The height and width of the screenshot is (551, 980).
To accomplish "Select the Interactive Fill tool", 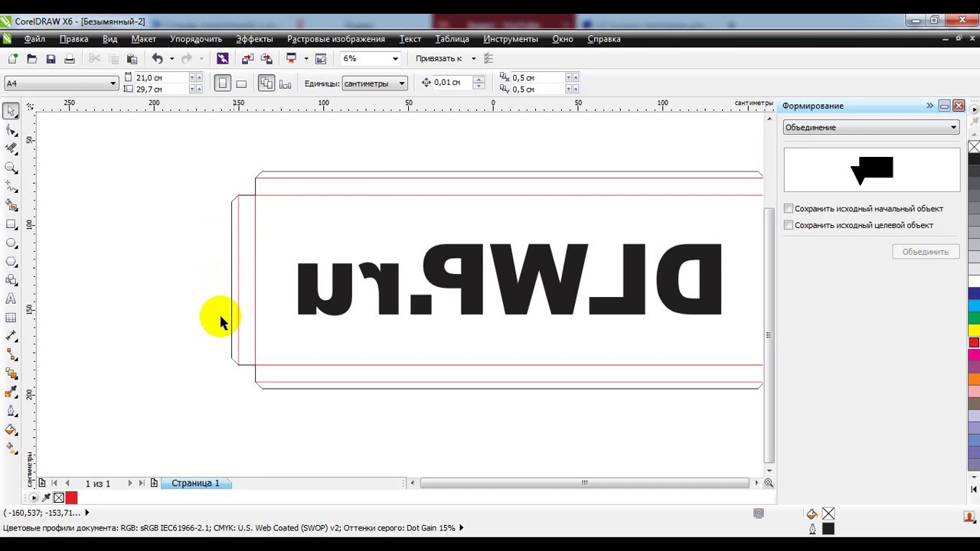I will pos(11,448).
